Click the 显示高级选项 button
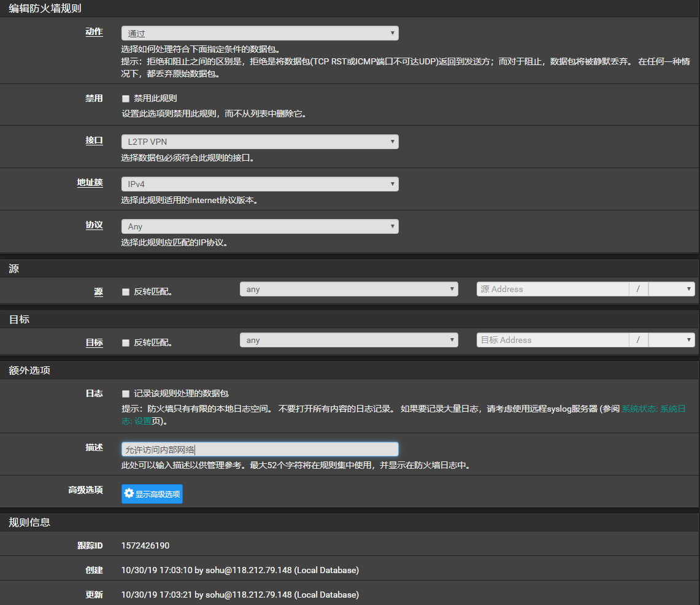Viewport: 700px width, 605px height. (x=152, y=494)
